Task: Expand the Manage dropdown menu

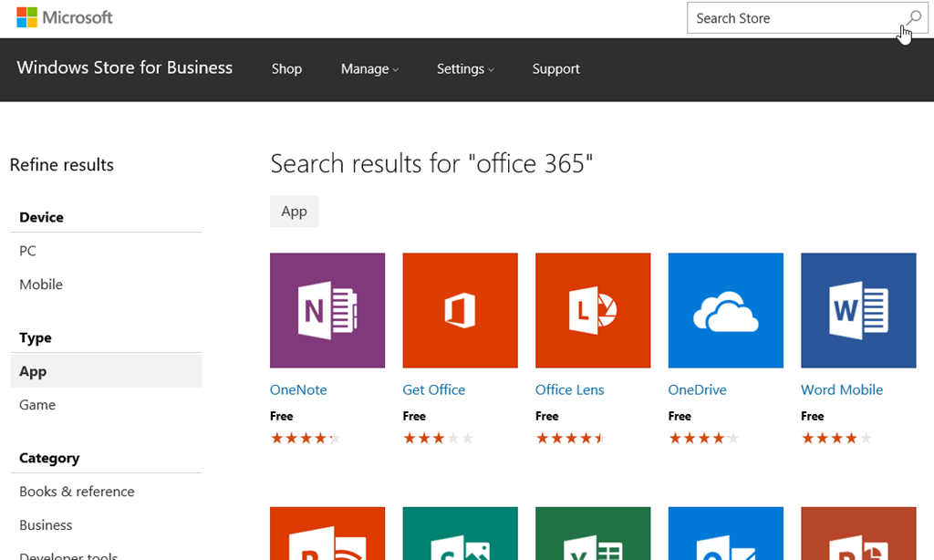Action: [x=369, y=69]
